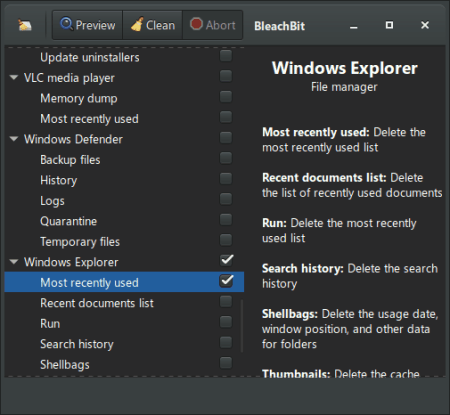Enable the Logs checkbox
450x415 pixels.
[226, 199]
